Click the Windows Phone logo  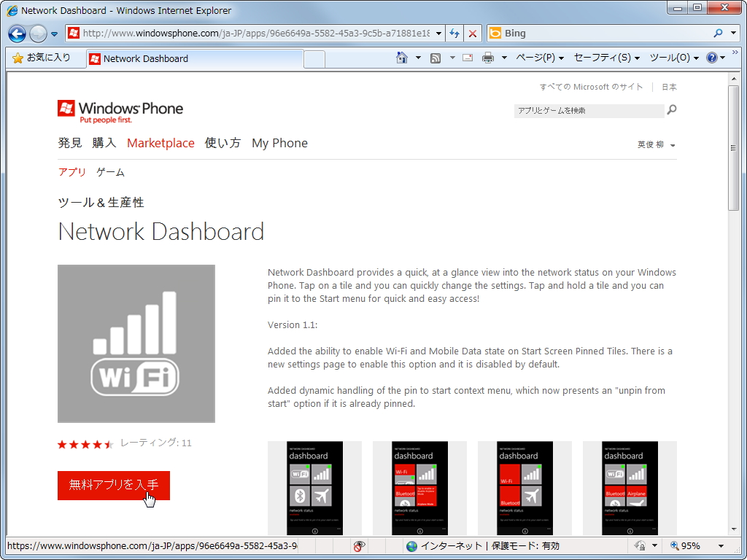coord(120,112)
